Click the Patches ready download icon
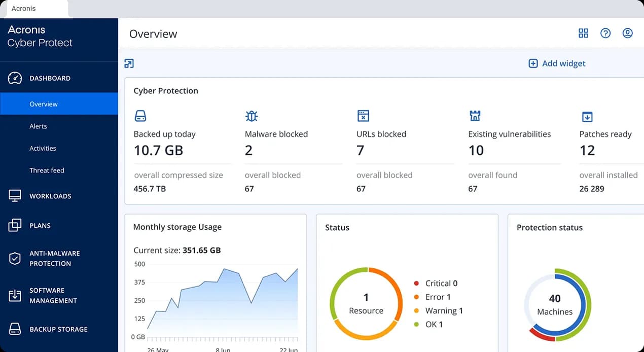Screen dimensions: 644x352 [587, 116]
